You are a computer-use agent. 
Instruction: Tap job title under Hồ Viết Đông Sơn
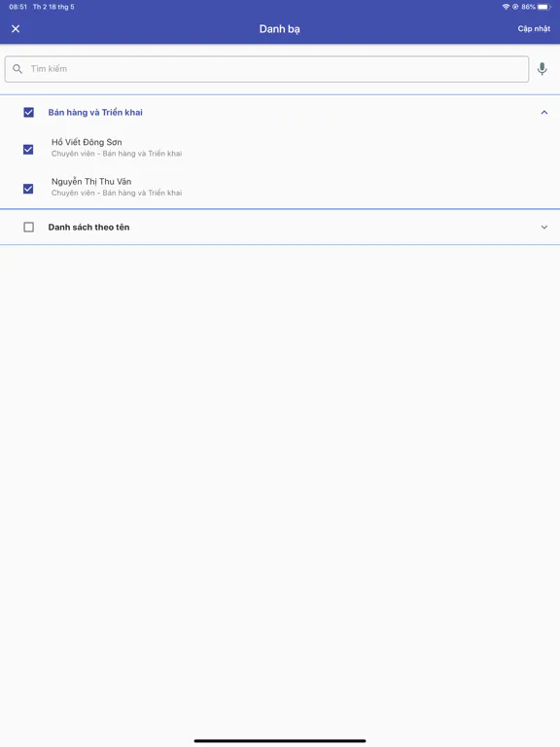point(117,154)
